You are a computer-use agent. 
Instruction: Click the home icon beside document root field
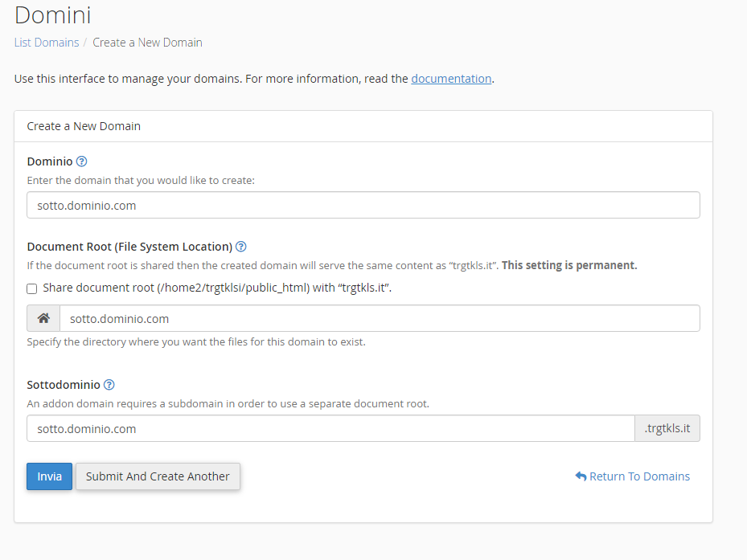point(43,318)
